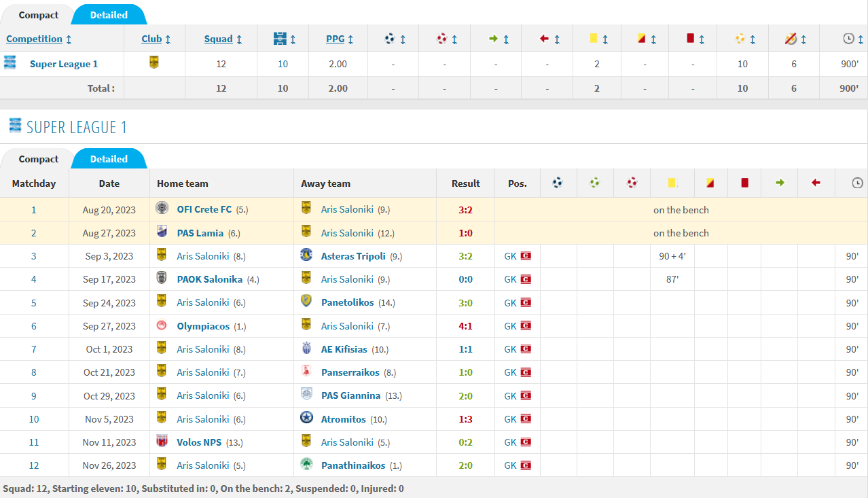Sort by goals ball icon in summary
The image size is (868, 498).
[389, 39]
